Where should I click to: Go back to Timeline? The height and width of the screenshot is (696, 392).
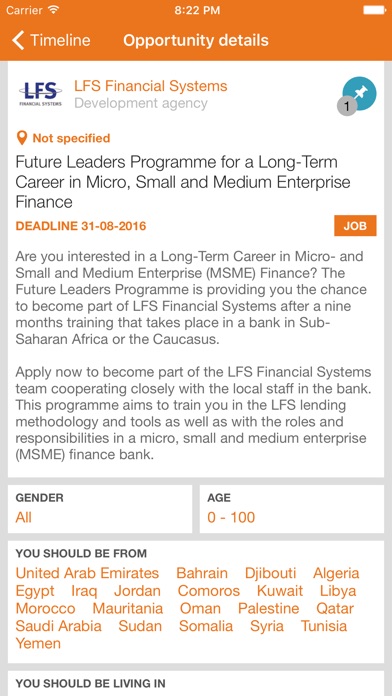pos(51,40)
